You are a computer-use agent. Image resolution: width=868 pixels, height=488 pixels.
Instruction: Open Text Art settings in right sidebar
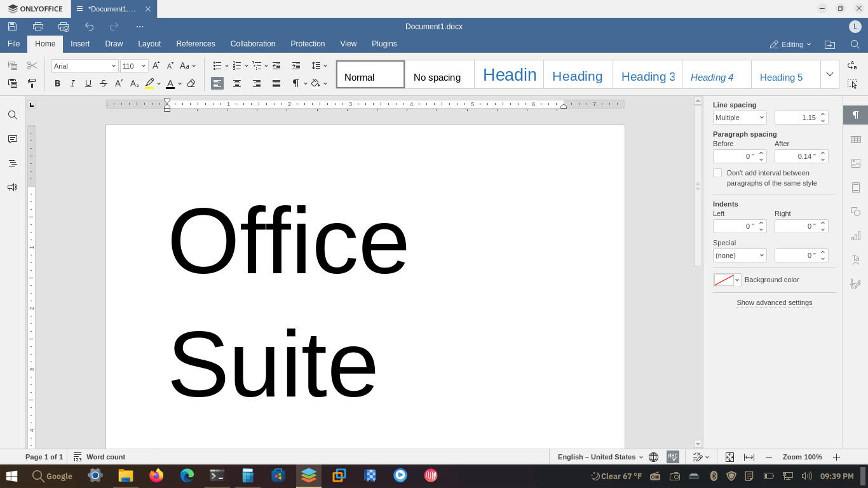point(856,260)
